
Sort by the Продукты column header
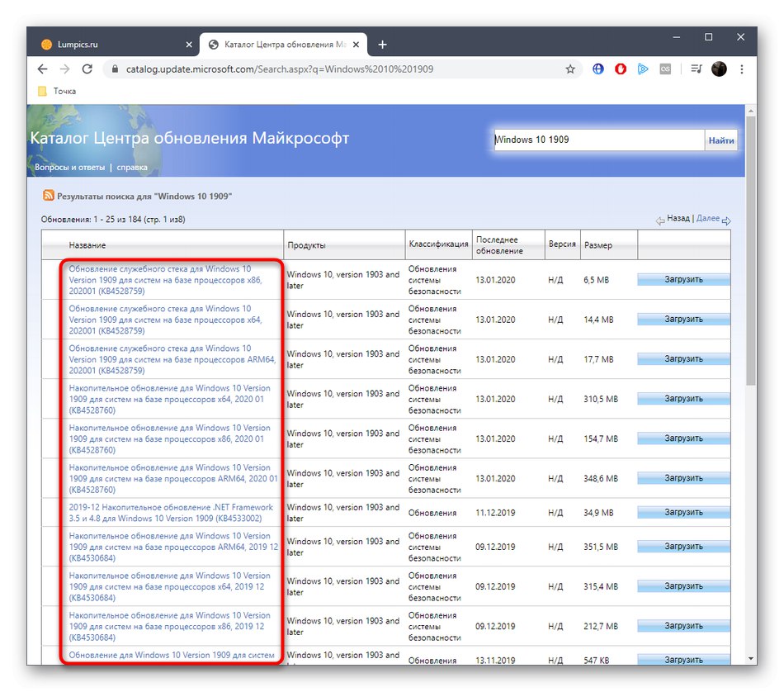click(306, 245)
